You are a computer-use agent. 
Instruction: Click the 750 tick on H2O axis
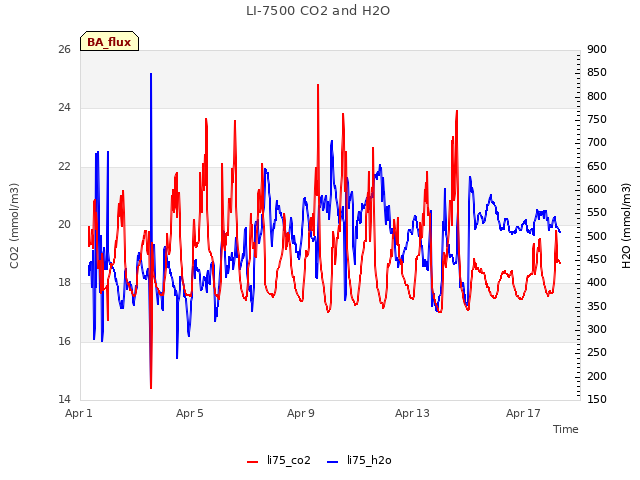click(x=597, y=120)
